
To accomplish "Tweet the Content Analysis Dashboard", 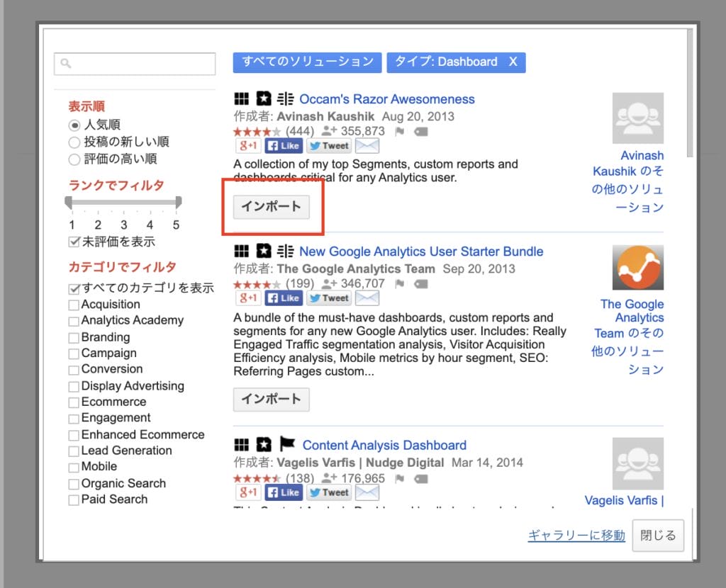I will click(x=329, y=492).
